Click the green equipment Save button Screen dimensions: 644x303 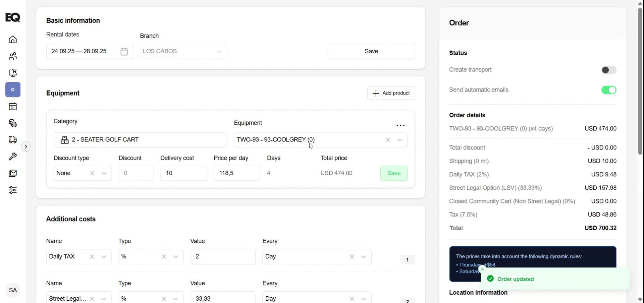click(x=394, y=173)
